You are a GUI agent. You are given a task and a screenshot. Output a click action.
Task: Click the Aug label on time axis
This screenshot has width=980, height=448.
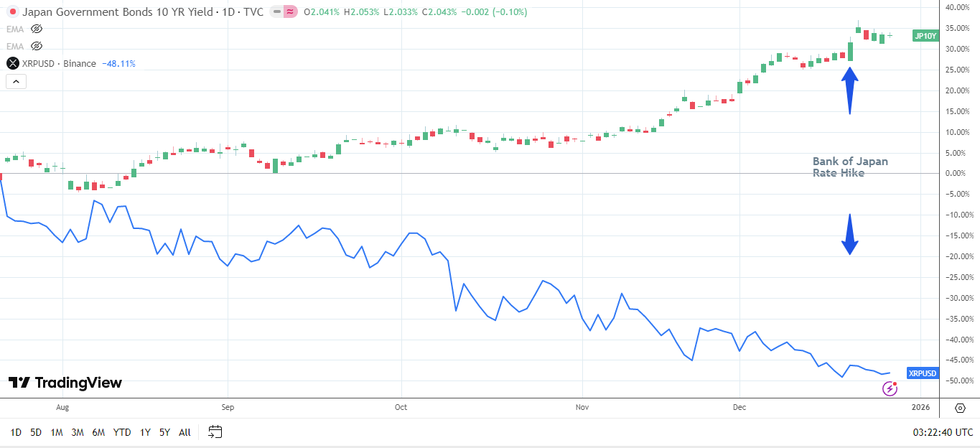click(x=62, y=407)
